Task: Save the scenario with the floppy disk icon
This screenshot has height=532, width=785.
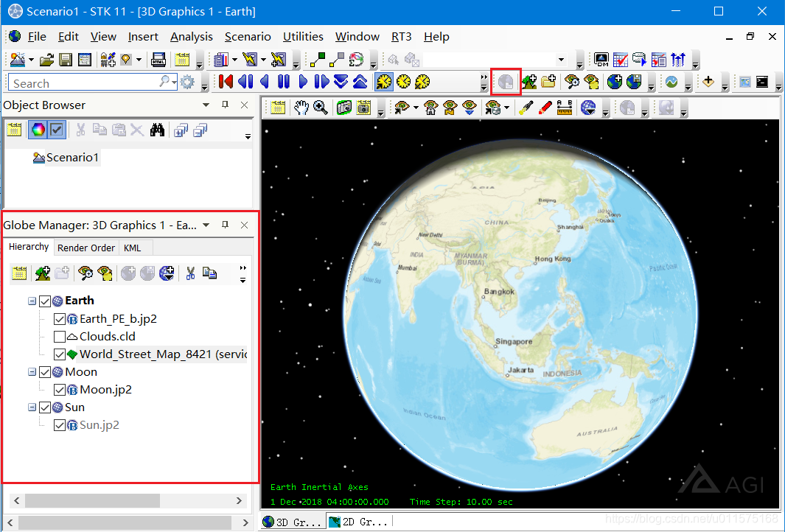Action: [66, 60]
